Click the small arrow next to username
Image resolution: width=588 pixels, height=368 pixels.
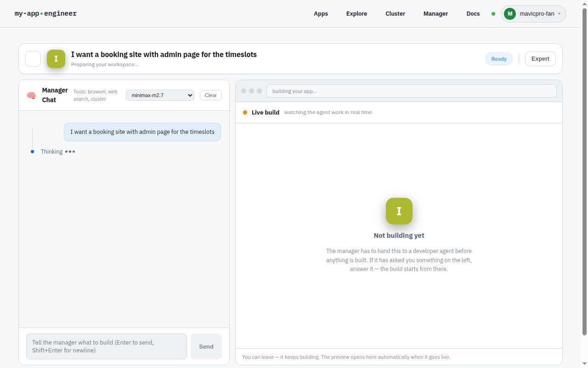[559, 14]
